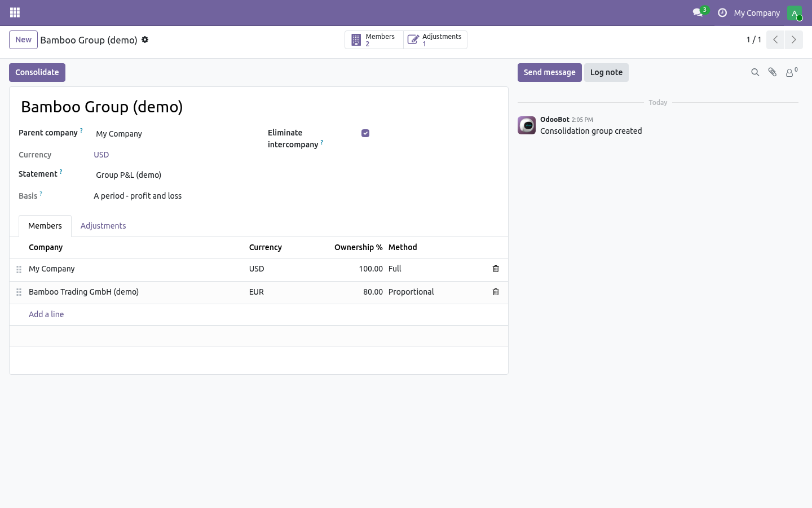
Task: Delete the My Company member line
Action: point(496,269)
